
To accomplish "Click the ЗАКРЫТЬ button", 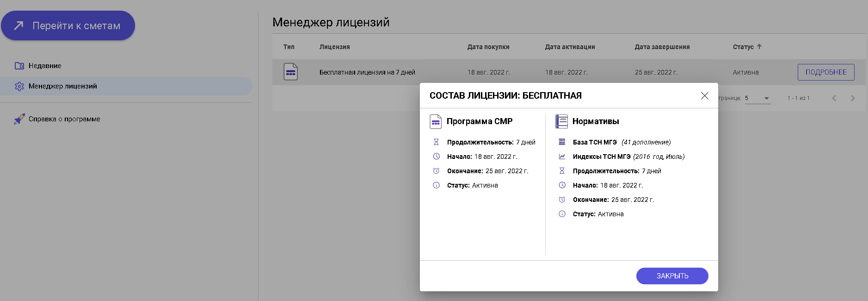I will (x=672, y=276).
